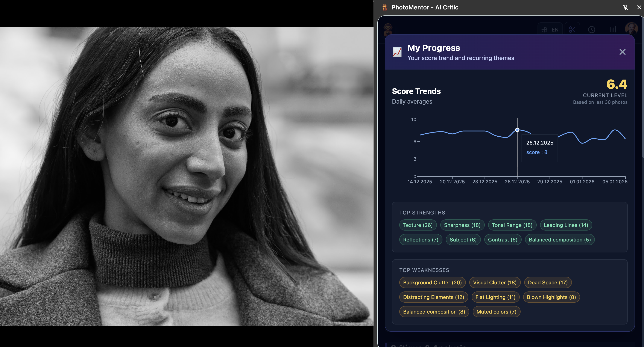
Task: Open the history clock icon
Action: tap(591, 30)
